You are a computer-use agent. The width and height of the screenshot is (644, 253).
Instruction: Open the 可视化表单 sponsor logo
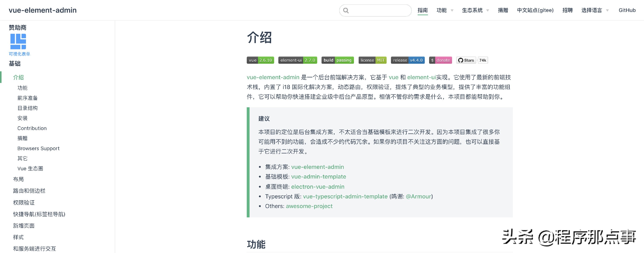(18, 41)
